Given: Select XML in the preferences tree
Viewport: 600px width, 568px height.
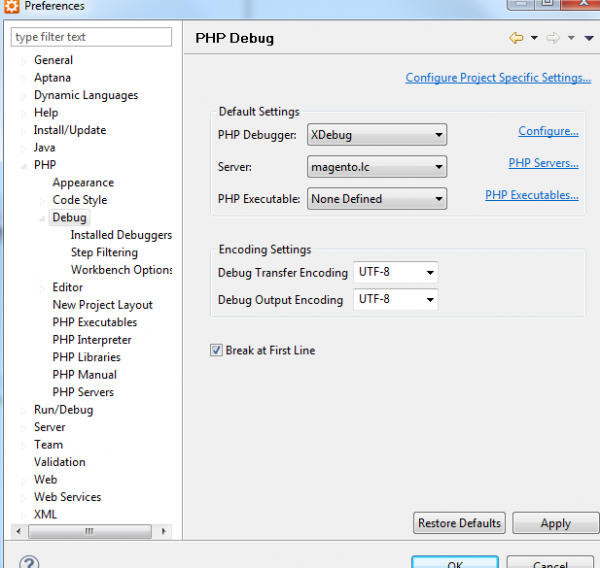Looking at the screenshot, I should coord(45,515).
